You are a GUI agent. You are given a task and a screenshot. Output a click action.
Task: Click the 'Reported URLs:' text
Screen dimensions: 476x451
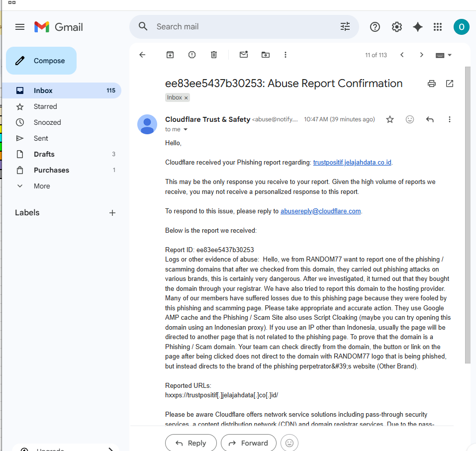188,385
